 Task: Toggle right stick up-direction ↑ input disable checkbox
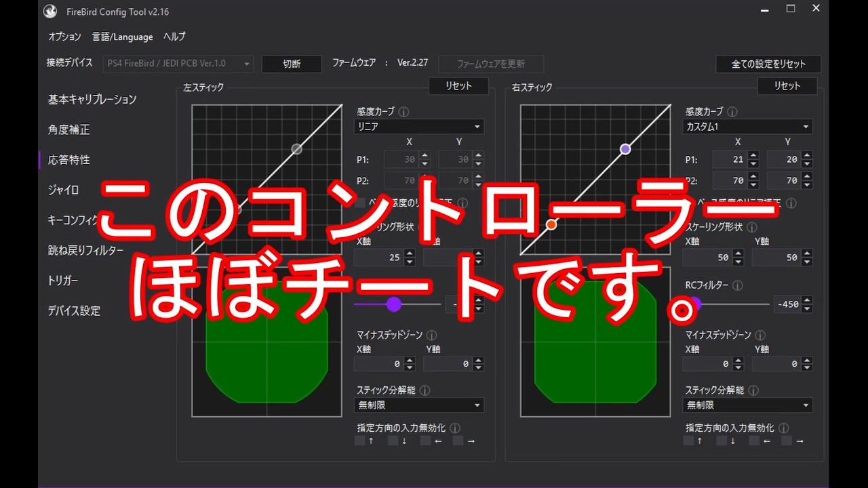point(688,441)
